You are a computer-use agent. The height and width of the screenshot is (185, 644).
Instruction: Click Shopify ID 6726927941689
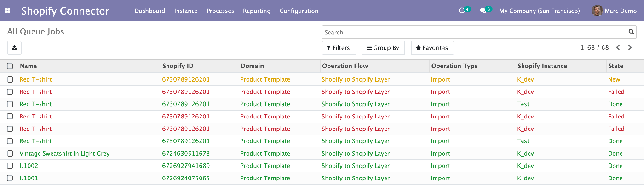[186, 166]
